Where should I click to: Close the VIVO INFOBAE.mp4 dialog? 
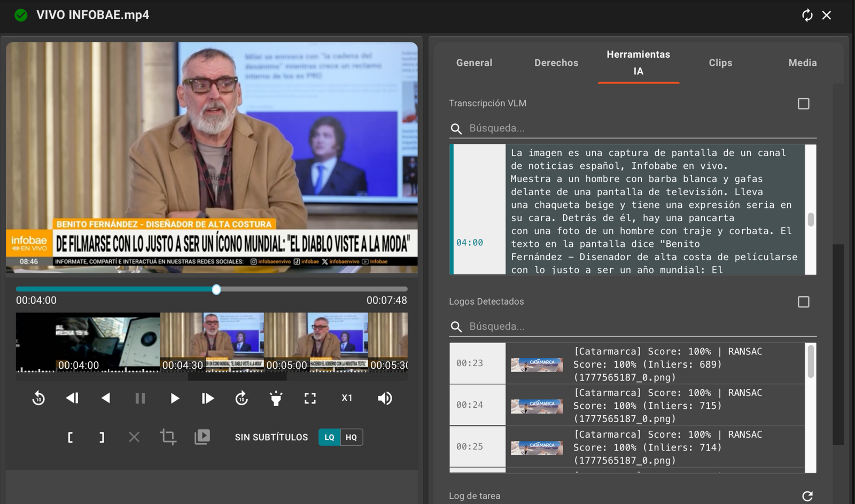827,15
